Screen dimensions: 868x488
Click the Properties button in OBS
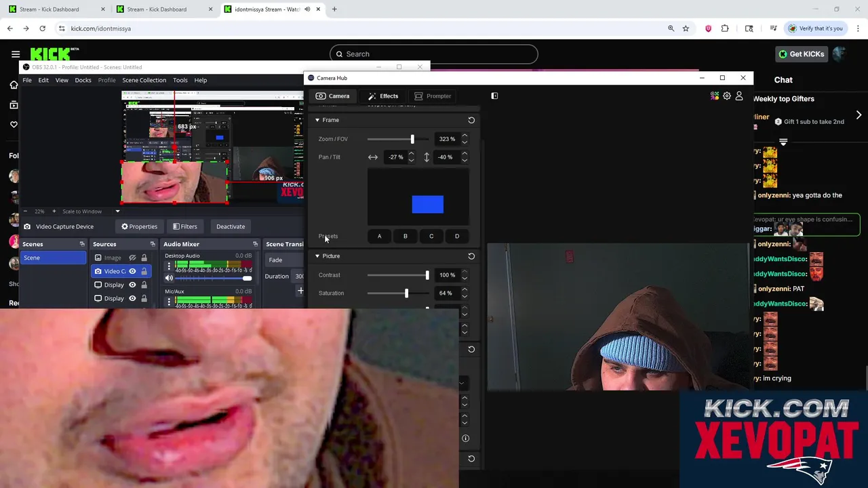139,226
